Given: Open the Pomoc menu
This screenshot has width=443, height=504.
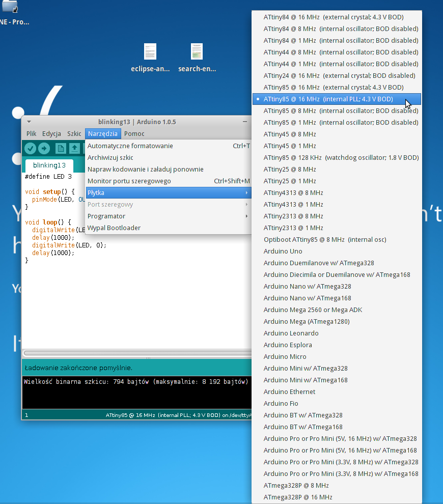Looking at the screenshot, I should point(134,134).
